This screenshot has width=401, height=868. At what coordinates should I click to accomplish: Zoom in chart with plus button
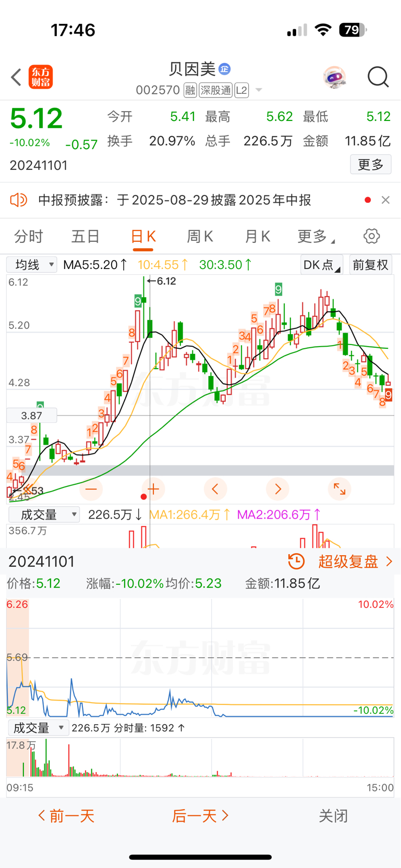[153, 489]
